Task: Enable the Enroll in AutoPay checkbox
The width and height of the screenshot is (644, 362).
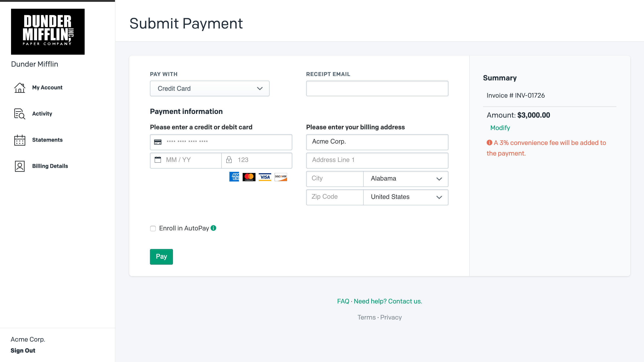Action: point(153,229)
